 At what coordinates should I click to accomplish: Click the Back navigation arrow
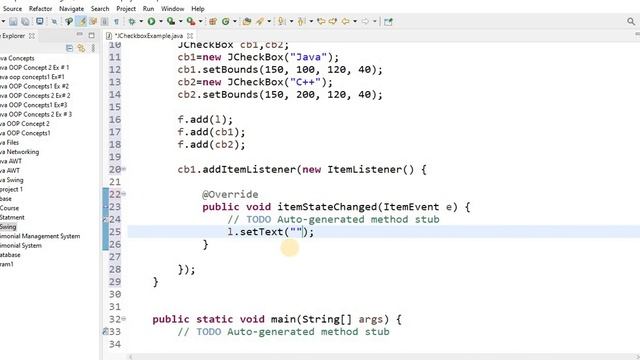345,22
